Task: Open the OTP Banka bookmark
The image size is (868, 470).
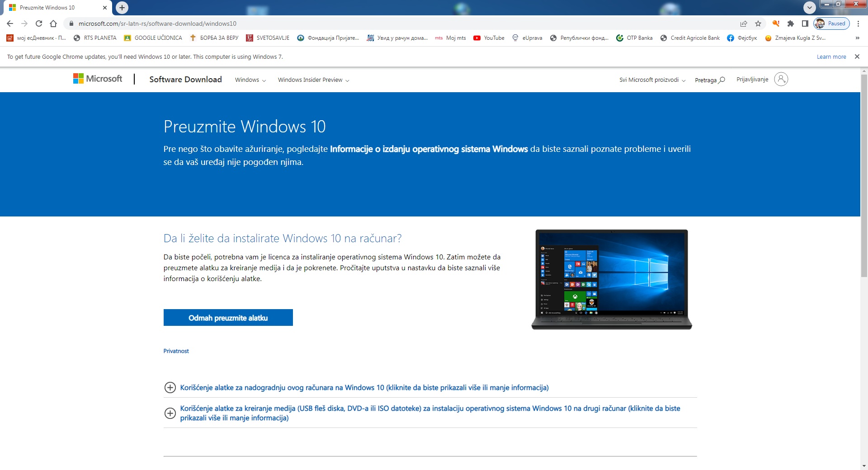Action: (x=634, y=38)
